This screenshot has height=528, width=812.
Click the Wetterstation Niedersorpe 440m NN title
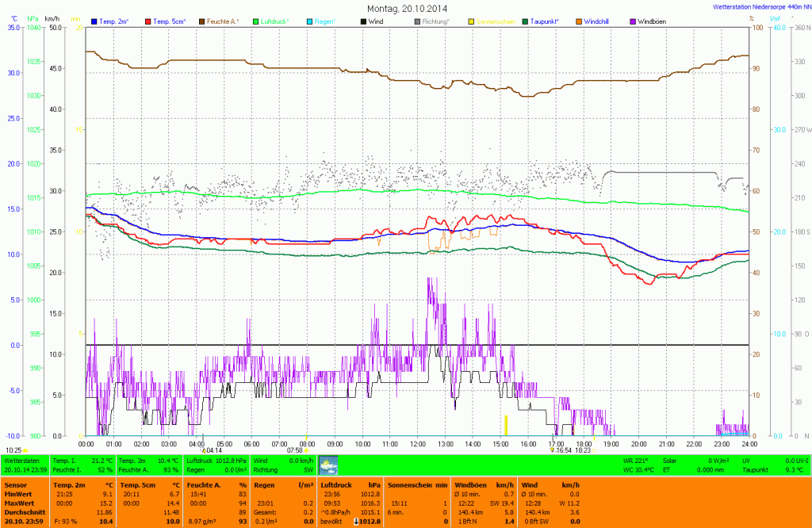point(756,7)
